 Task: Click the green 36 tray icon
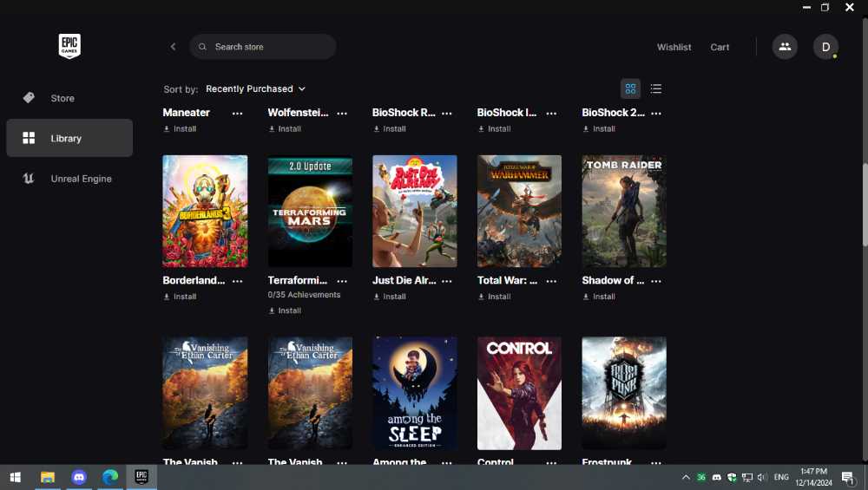700,477
